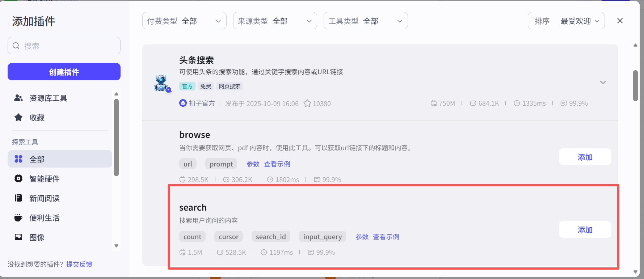Click the main list scroll up arrow
Viewport: 644px width, 279px height.
(635, 45)
